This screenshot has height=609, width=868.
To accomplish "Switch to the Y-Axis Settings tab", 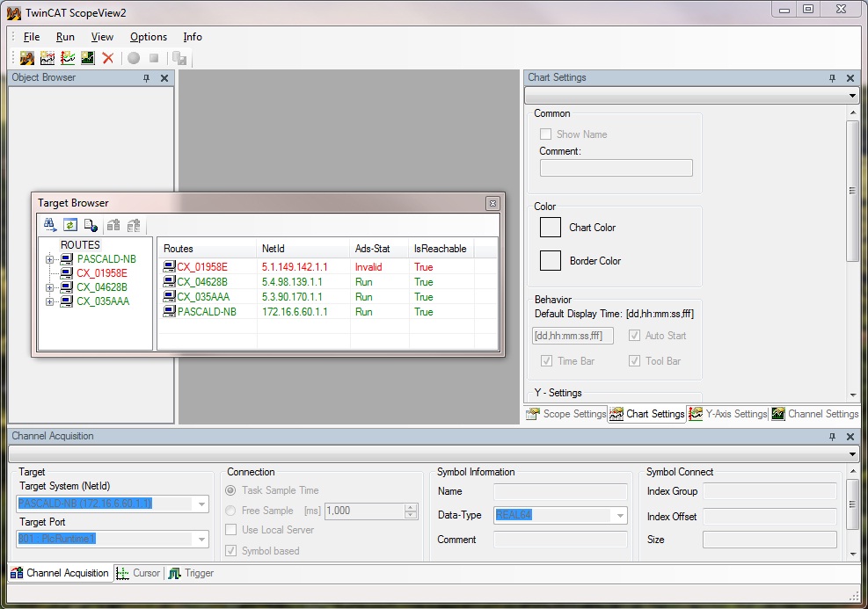I will [728, 414].
